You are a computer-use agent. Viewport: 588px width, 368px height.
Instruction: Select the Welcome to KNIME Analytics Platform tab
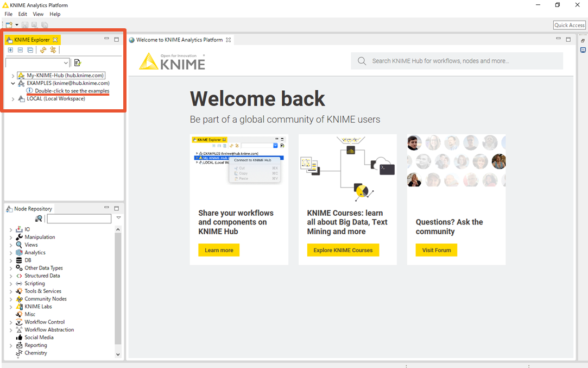click(179, 40)
